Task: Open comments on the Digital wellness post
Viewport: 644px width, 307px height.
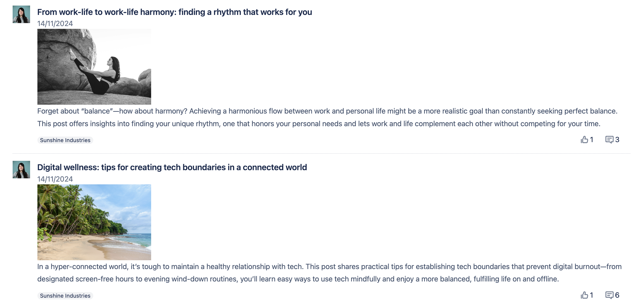Action: pos(609,295)
